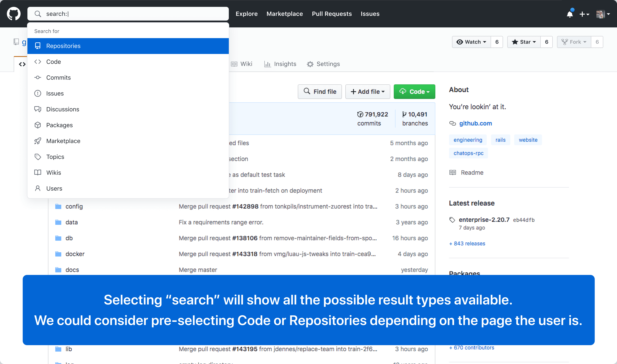
Task: Open the db folder
Action: (x=69, y=238)
